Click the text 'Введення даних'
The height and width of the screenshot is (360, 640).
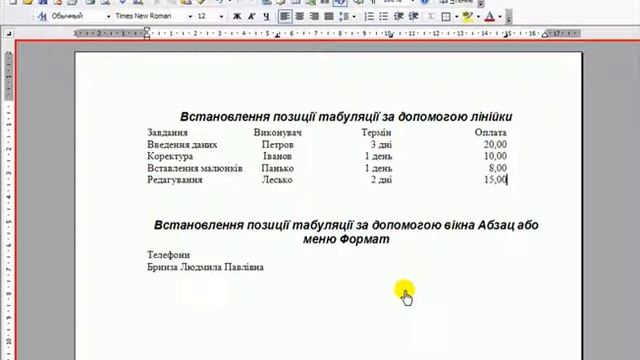tap(182, 144)
